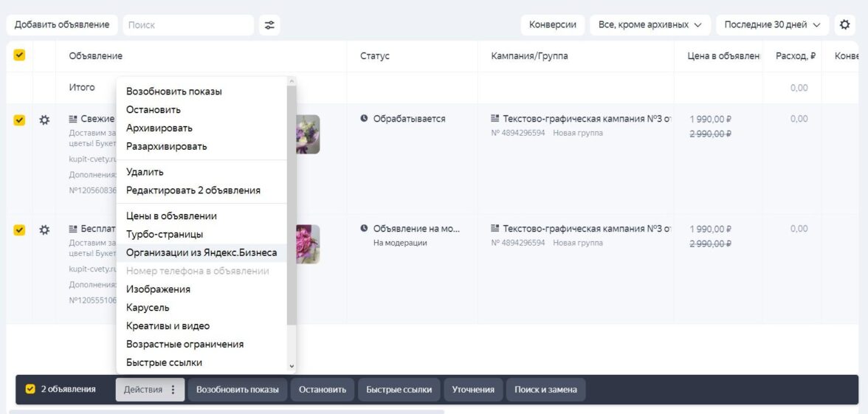Click the actions menu vertical scrollbar
The height and width of the screenshot is (414, 868).
pyautogui.click(x=292, y=207)
